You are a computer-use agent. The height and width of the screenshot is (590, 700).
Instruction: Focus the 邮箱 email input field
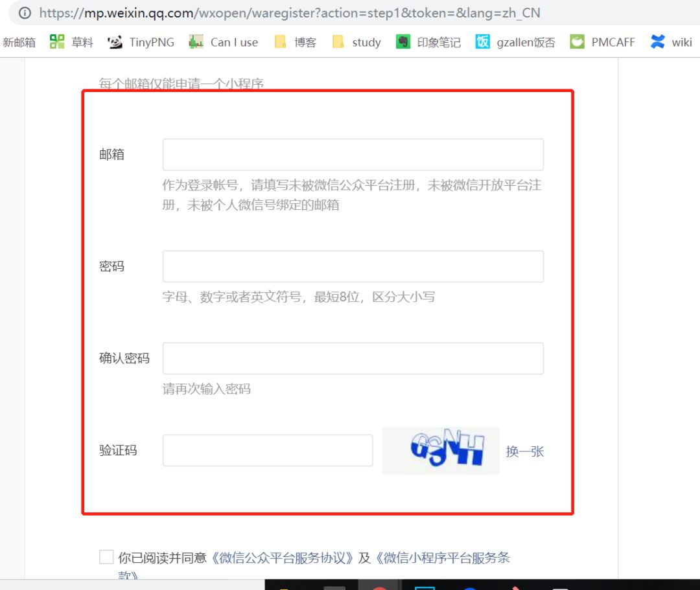point(353,154)
